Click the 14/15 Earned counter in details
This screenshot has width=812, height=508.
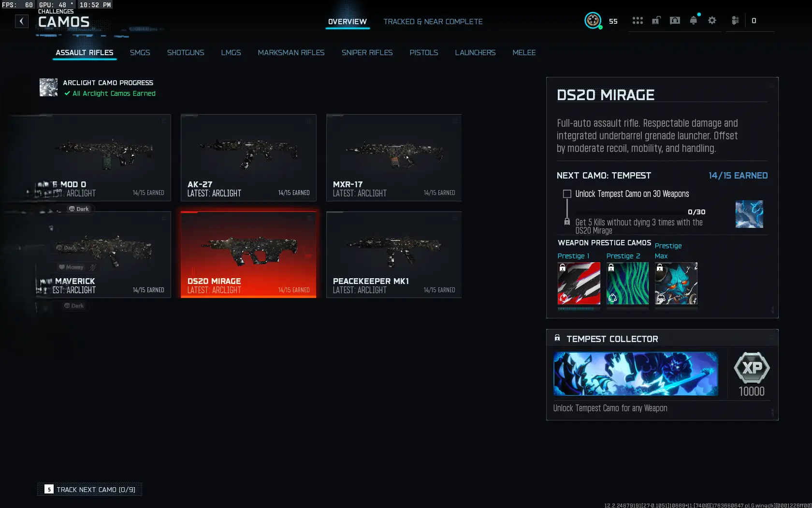(738, 176)
